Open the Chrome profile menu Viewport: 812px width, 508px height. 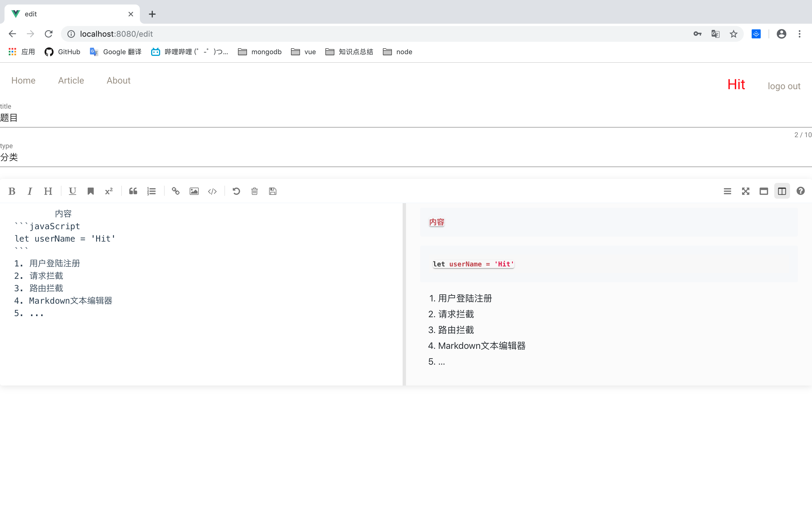[782, 34]
